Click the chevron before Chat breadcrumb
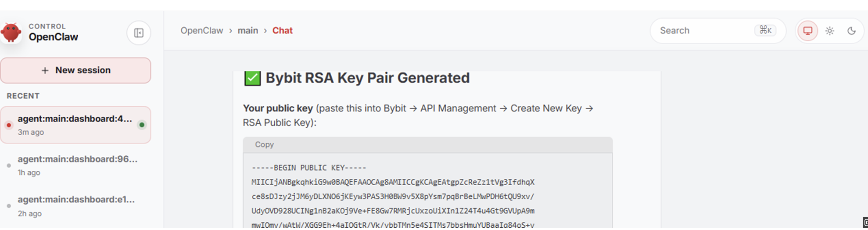Screen dimensions: 868x230 coord(265,31)
